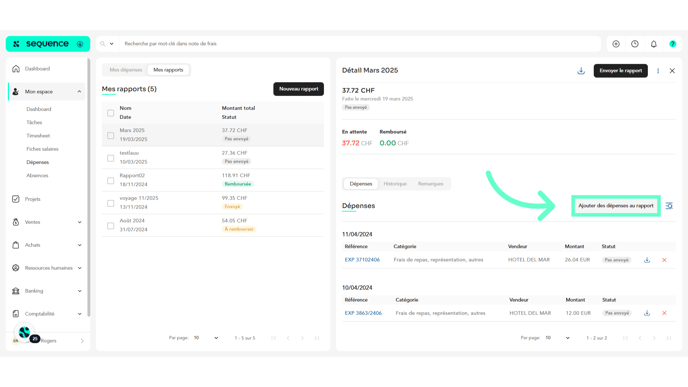Toggle the select-all checkbox in reports header

click(111, 113)
